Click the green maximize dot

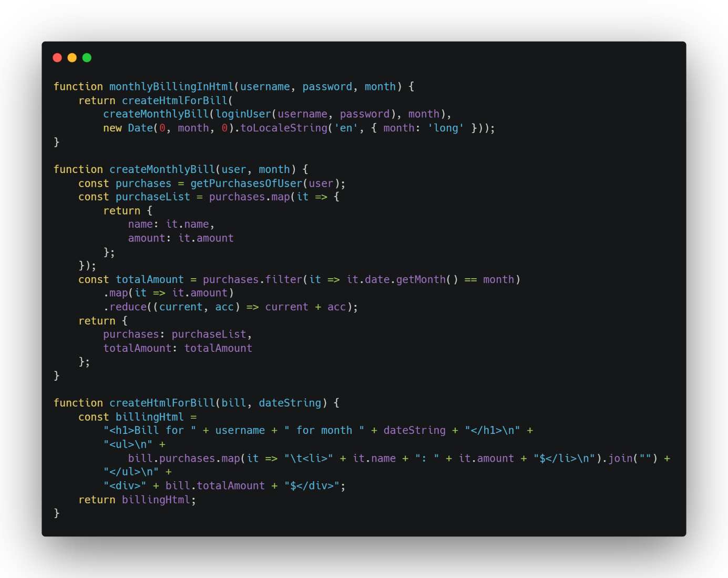[x=87, y=58]
